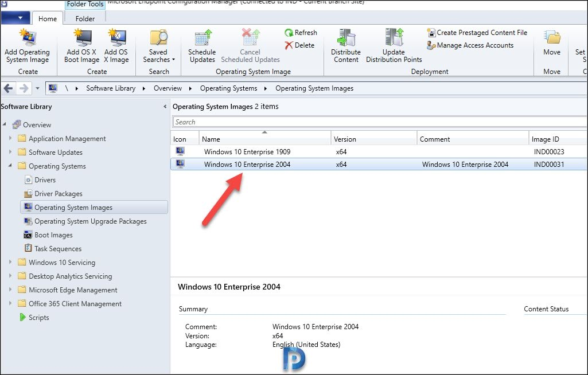The image size is (588, 375).
Task: Select Operating System Images in the tree
Action: click(x=94, y=208)
